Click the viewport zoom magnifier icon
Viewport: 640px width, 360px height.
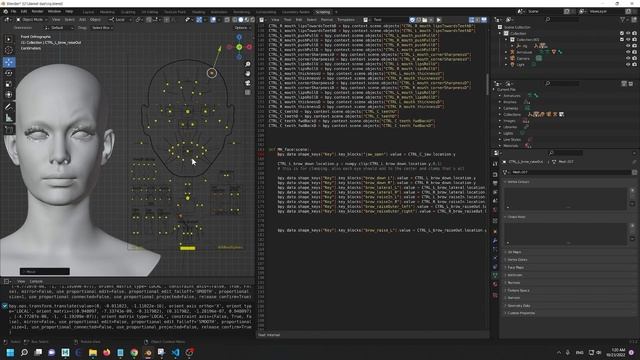pos(248,64)
